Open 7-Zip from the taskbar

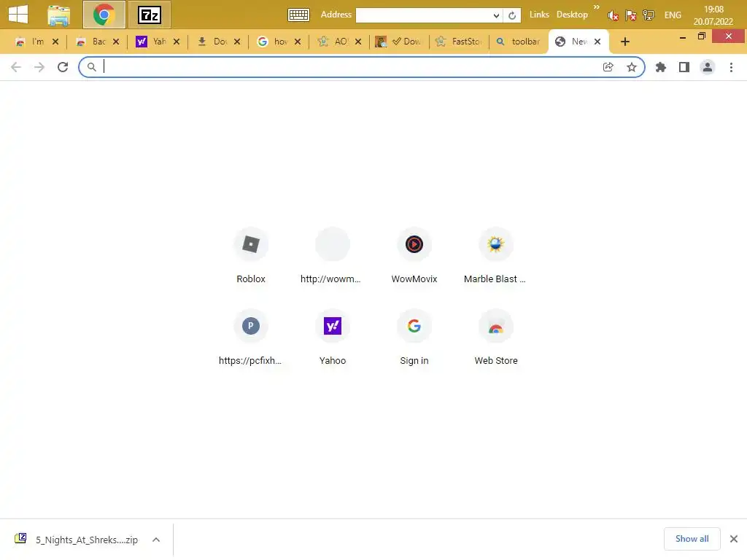[x=149, y=15]
